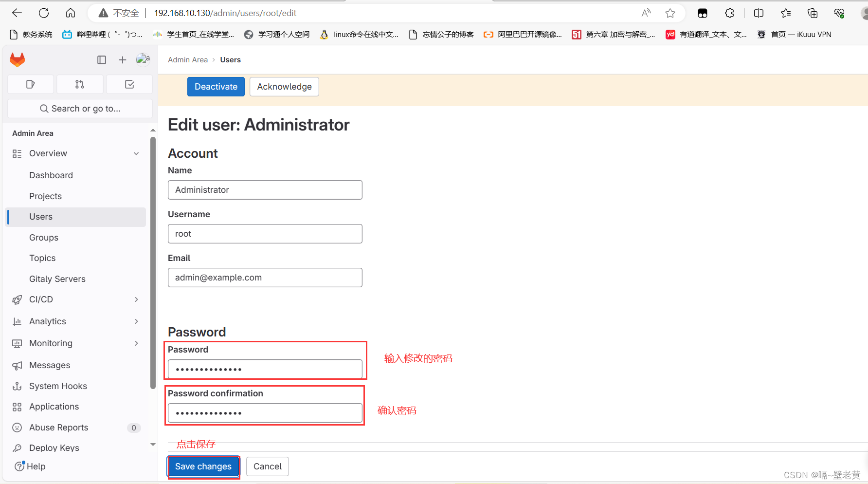Click the Password confirmation input field
Image resolution: width=868 pixels, height=484 pixels.
(x=265, y=413)
